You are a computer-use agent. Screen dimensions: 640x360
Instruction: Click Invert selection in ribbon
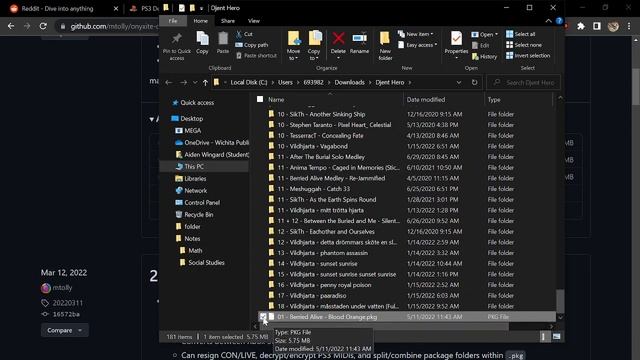528,56
